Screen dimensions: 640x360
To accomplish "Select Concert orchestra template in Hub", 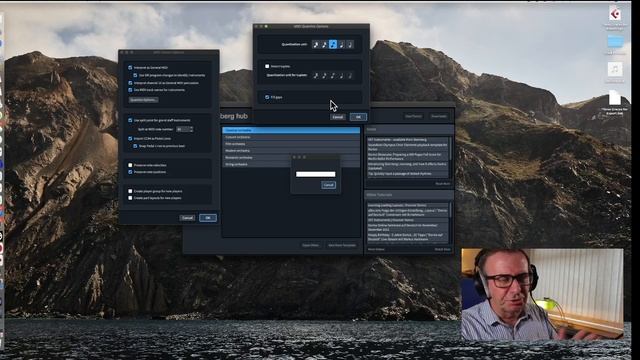I will (x=291, y=137).
